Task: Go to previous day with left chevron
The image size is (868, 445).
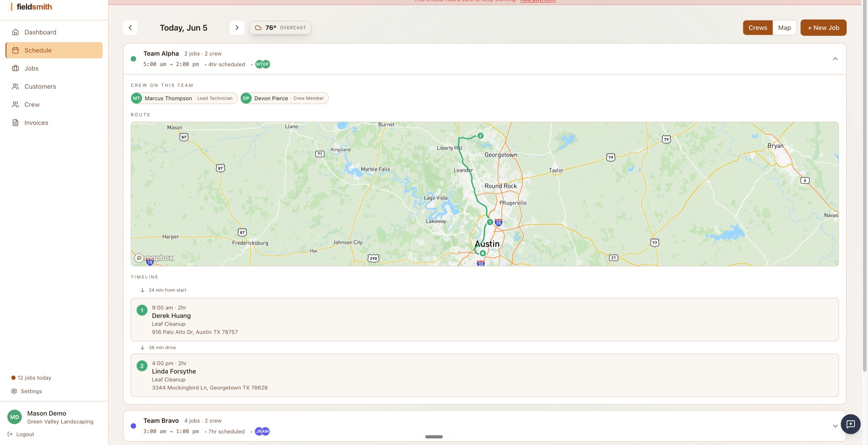Action: click(130, 28)
